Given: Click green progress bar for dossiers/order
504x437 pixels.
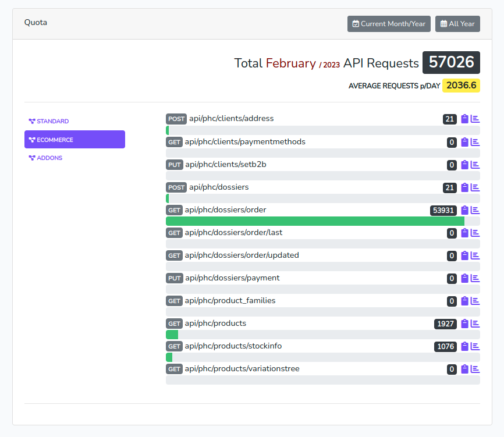Looking at the screenshot, I should (315, 221).
